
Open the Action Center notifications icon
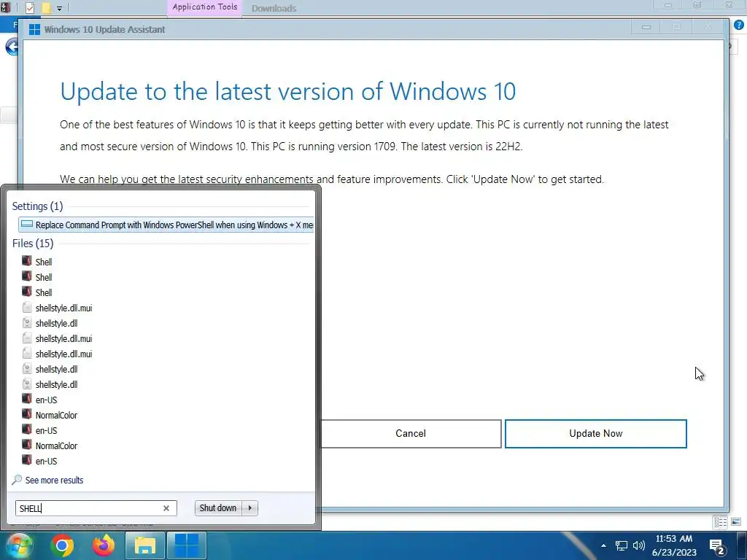point(717,547)
